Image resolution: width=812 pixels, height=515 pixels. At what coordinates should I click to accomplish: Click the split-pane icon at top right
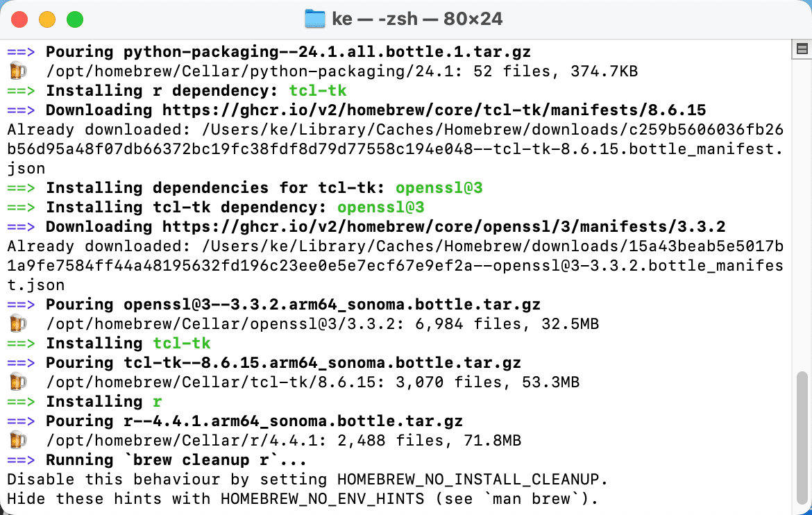click(802, 47)
